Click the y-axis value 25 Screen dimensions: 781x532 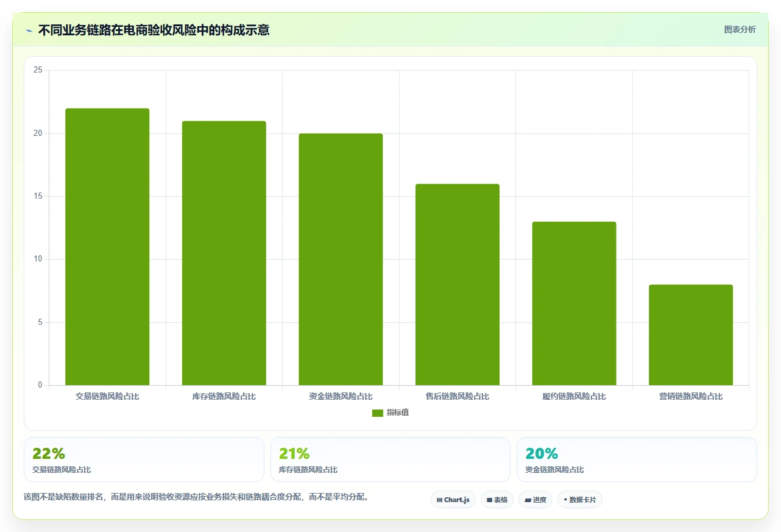(38, 71)
